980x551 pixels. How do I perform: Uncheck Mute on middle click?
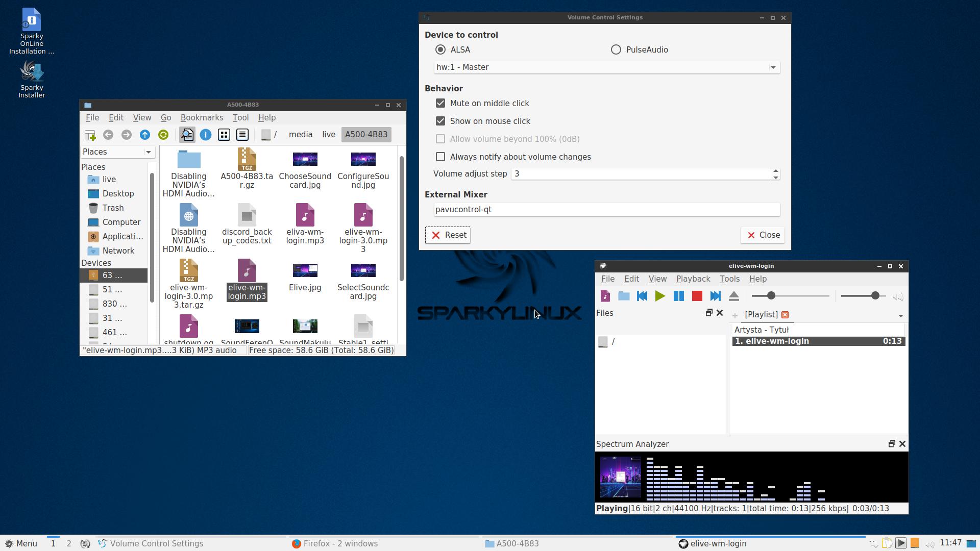440,103
